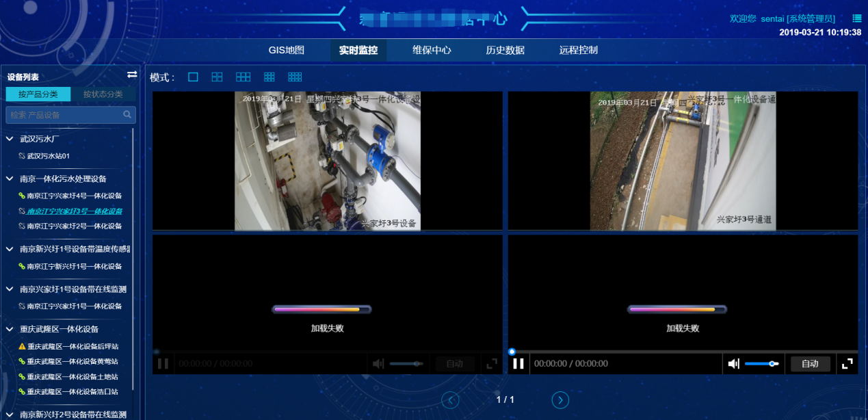868x420 pixels.
Task: Open the 远程控制 tab
Action: pyautogui.click(x=579, y=50)
